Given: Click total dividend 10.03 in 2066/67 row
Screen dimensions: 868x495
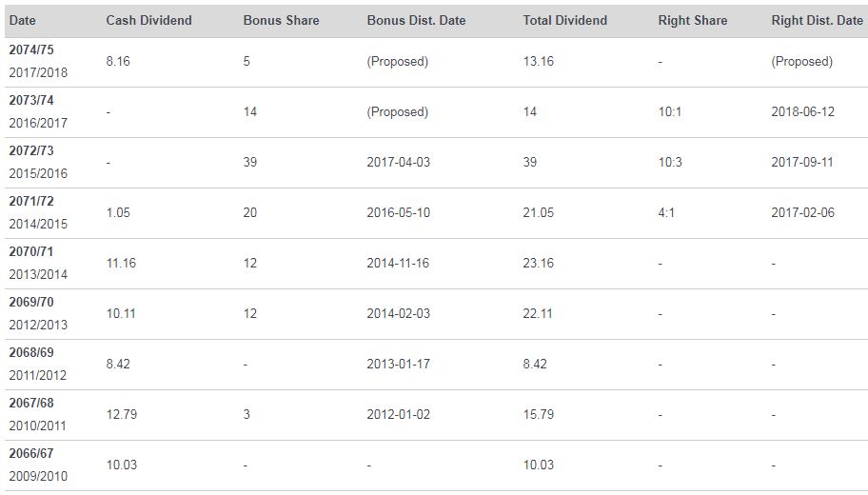Looking at the screenshot, I should [538, 465].
